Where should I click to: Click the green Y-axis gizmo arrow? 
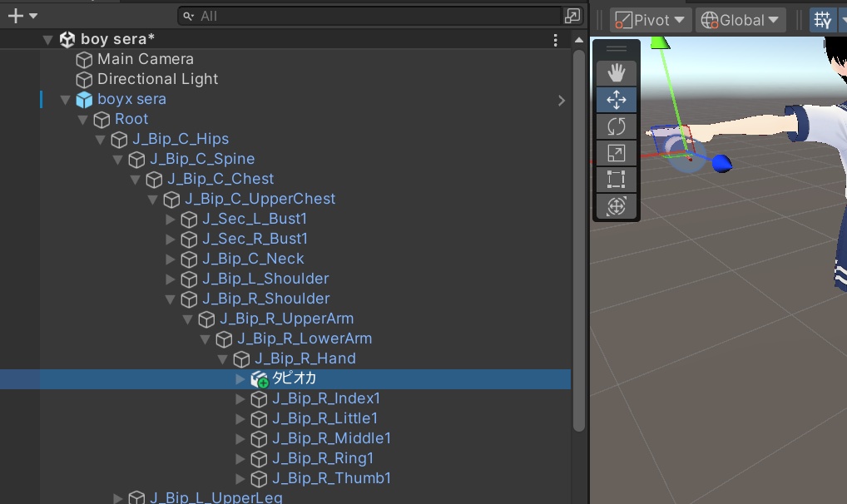point(659,42)
